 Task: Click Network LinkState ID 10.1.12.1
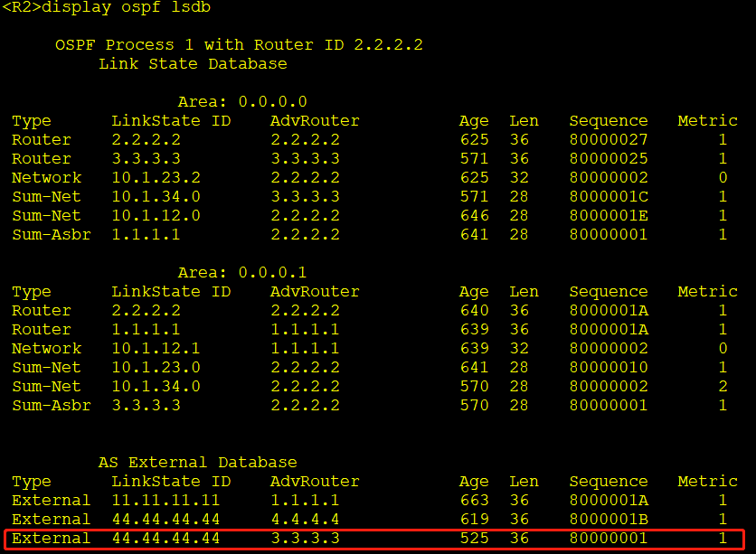(156, 348)
